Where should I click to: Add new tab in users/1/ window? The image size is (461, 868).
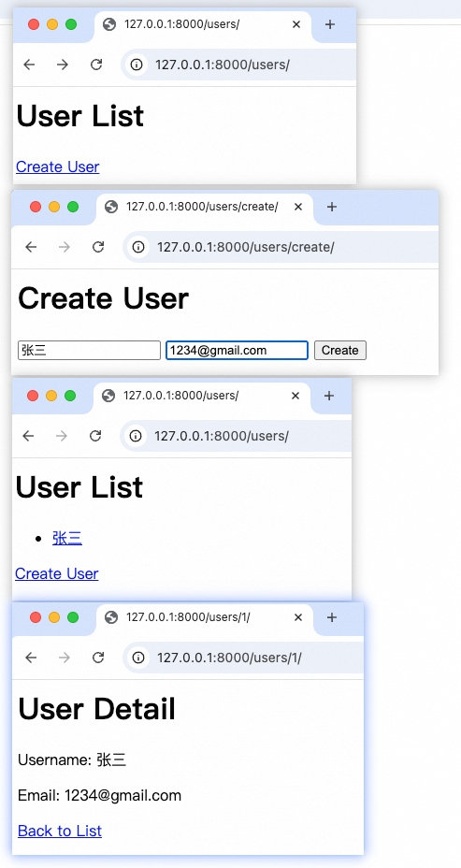point(332,617)
